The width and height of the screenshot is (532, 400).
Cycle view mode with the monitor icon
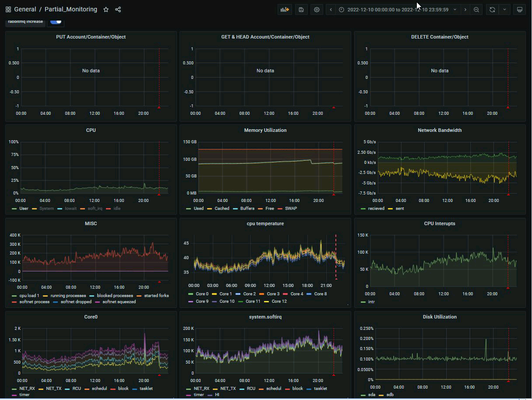[519, 10]
